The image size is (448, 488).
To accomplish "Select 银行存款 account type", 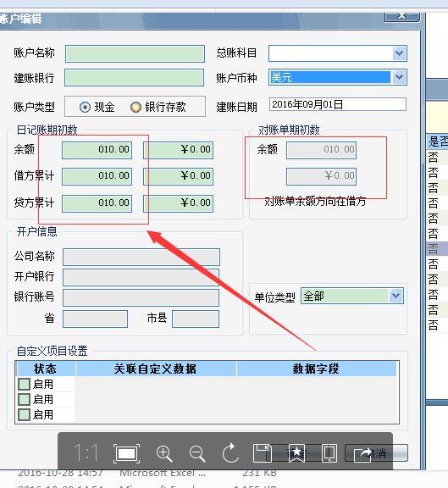I will [x=136, y=107].
